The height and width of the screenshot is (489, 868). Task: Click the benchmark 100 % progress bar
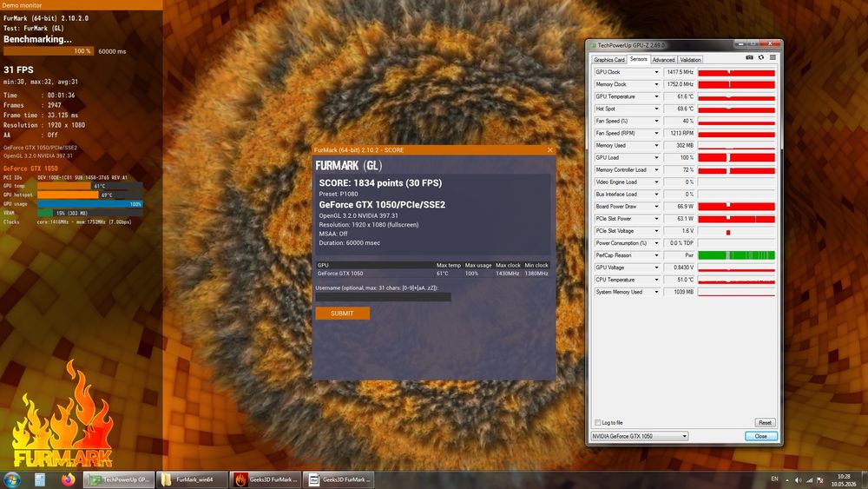pyautogui.click(x=48, y=51)
